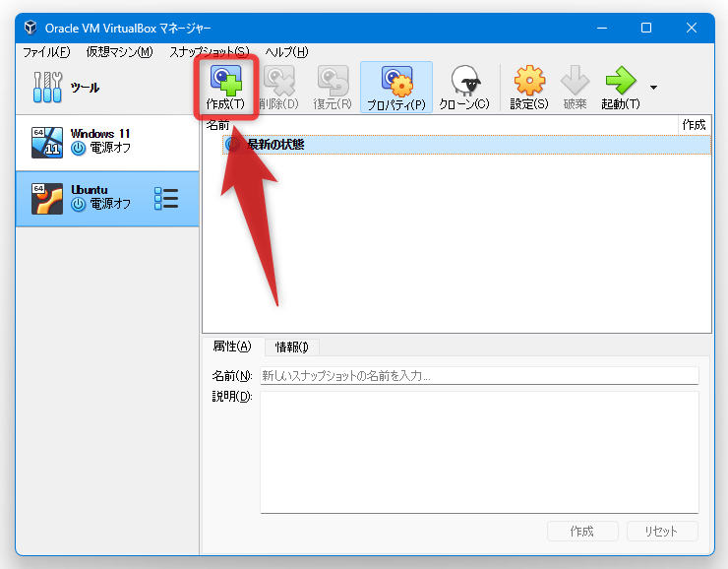This screenshot has width=728, height=569.
Task: Click the リセット button
Action: coord(662,531)
